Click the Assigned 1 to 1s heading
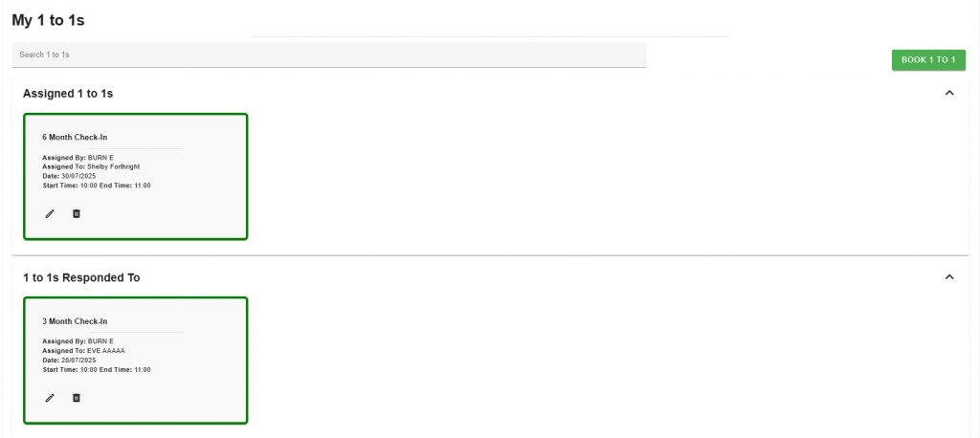The height and width of the screenshot is (438, 980). (x=69, y=94)
